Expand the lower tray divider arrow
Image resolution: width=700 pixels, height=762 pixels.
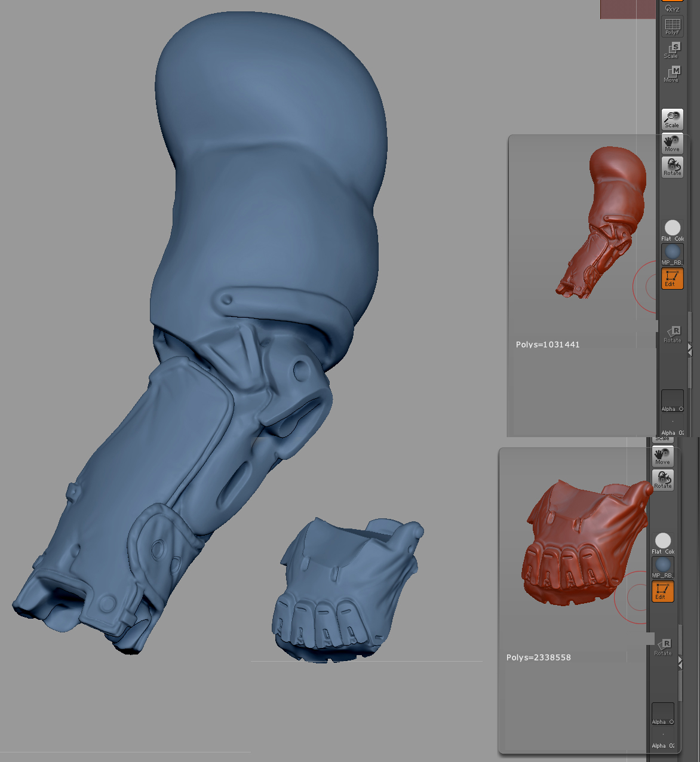[680, 660]
